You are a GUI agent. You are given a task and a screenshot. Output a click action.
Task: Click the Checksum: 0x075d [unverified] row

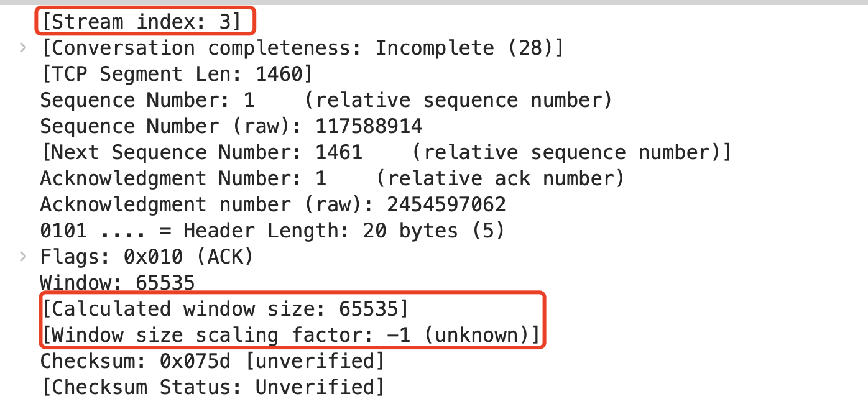point(212,361)
